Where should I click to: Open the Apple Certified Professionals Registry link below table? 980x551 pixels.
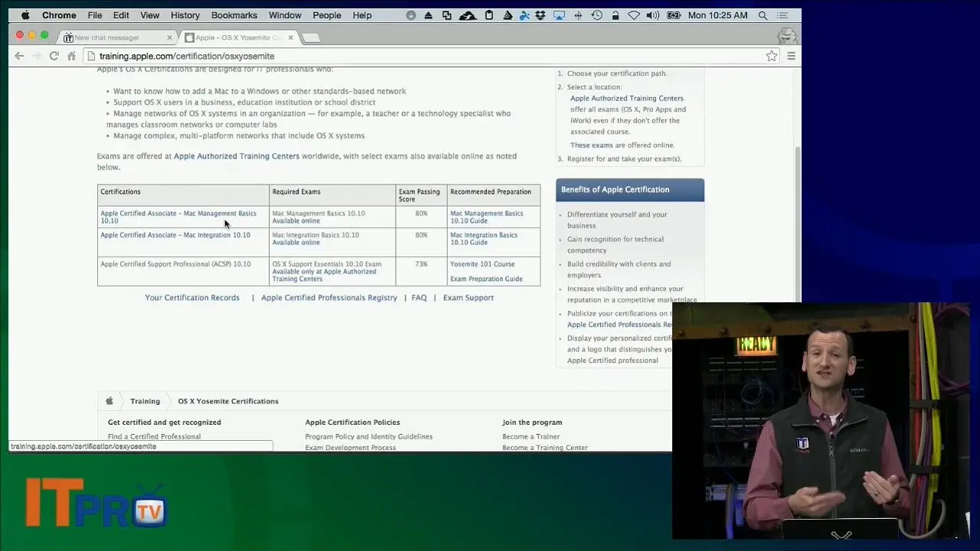point(329,298)
